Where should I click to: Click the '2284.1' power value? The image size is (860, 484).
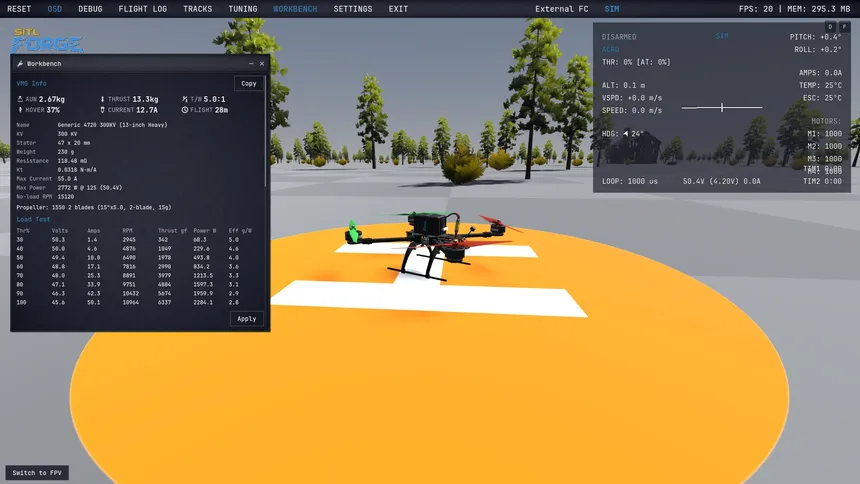click(203, 302)
